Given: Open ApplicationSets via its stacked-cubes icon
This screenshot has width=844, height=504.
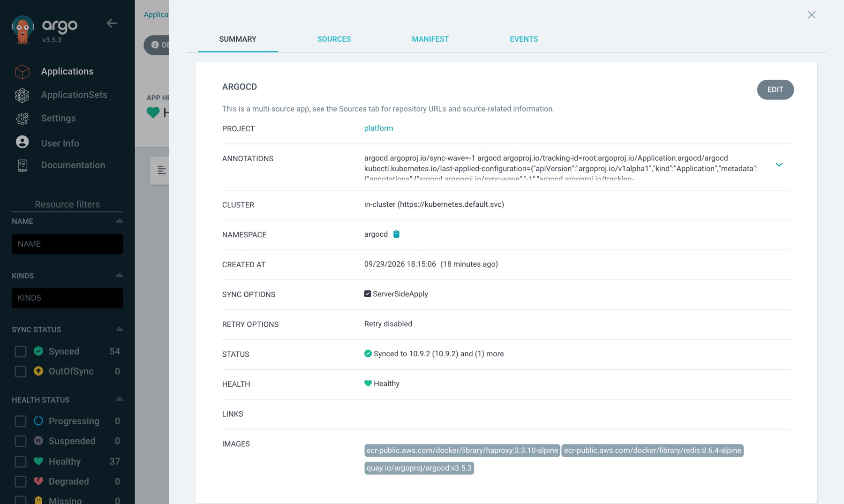Looking at the screenshot, I should [x=22, y=95].
